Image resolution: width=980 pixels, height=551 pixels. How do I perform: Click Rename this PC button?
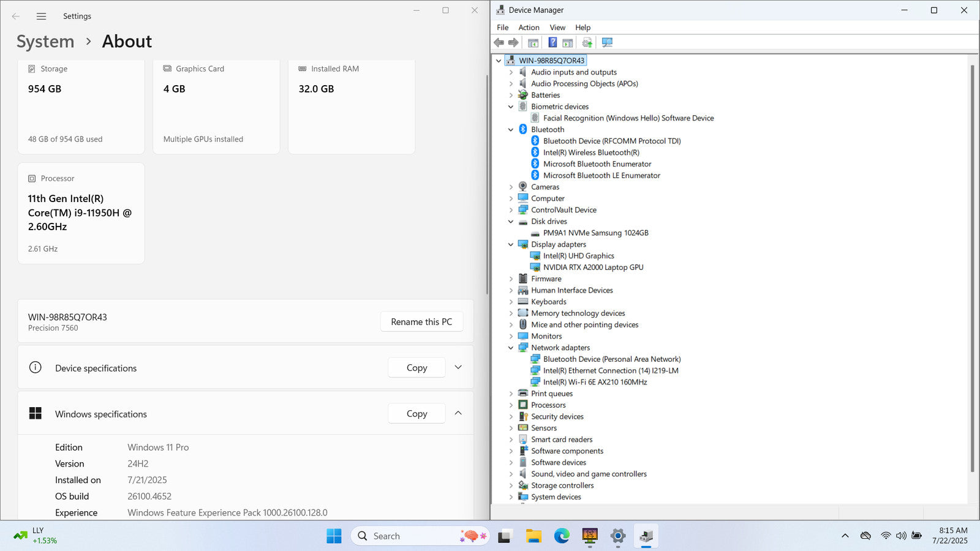(x=421, y=322)
